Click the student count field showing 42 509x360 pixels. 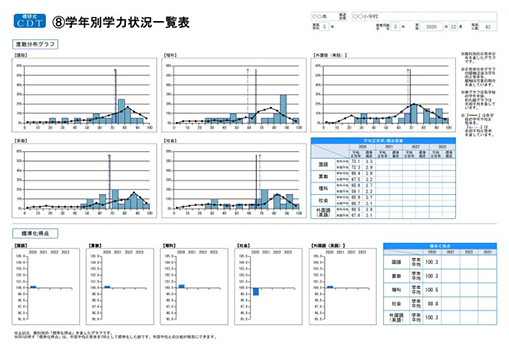488,27
